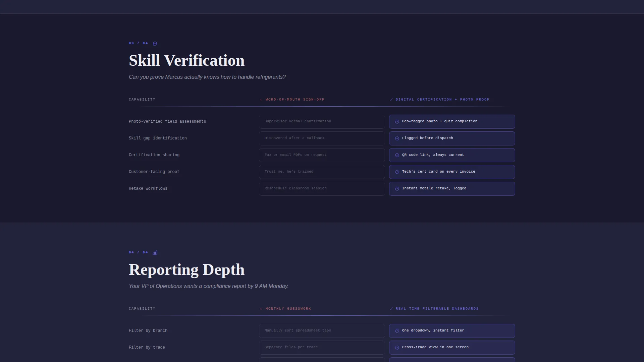Click the check circle beside One dropdown, instant filter
Screen dimensions: 644x362
pos(397,331)
